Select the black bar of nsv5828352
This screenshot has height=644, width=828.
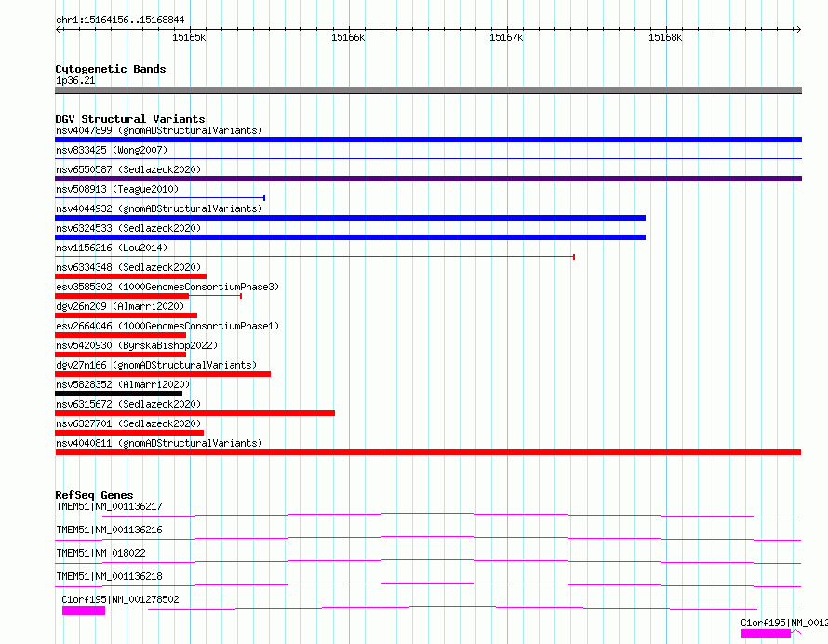(118, 394)
